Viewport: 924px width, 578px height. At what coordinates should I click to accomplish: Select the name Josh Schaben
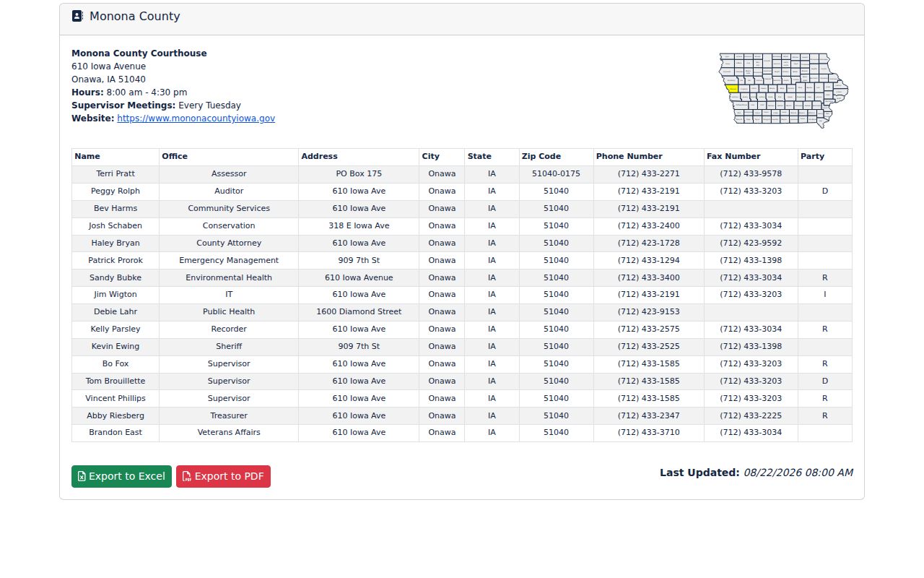pos(115,226)
